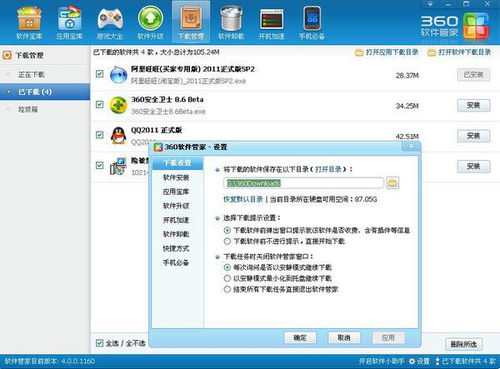This screenshot has height=369, width=500.
Task: Open window dropdown menu arrow in title bar
Action: (x=430, y=4)
